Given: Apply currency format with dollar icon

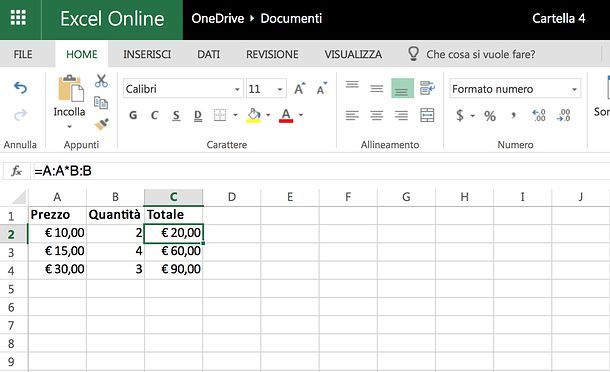Looking at the screenshot, I should click(460, 115).
